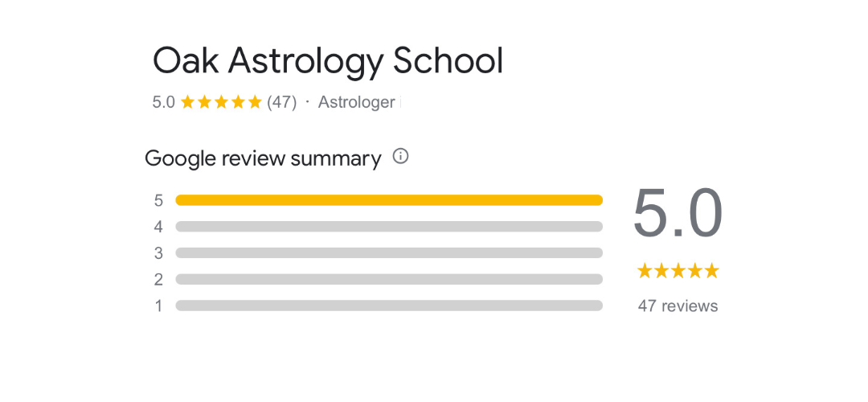
Task: Click the row label number 3
Action: point(159,253)
